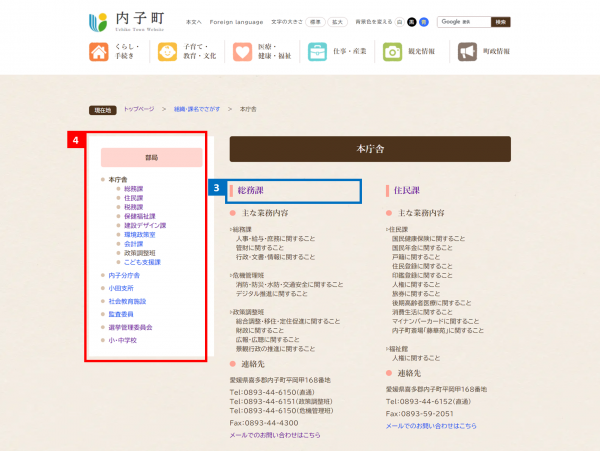
Task: Click 政策調整班 in the sidebar list
Action: (140, 253)
